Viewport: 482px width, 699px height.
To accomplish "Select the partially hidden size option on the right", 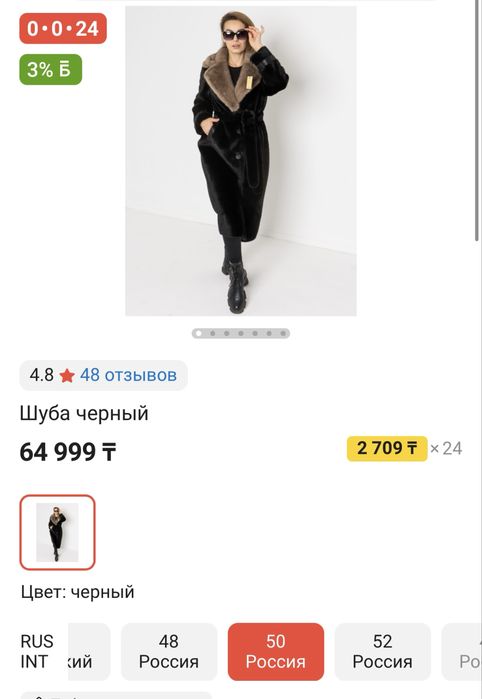I will 462,652.
